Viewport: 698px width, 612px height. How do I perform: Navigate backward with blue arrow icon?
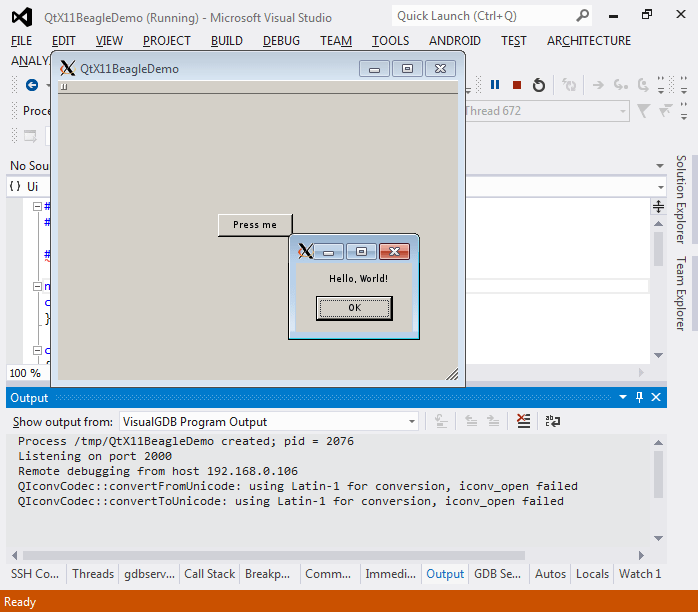point(32,85)
